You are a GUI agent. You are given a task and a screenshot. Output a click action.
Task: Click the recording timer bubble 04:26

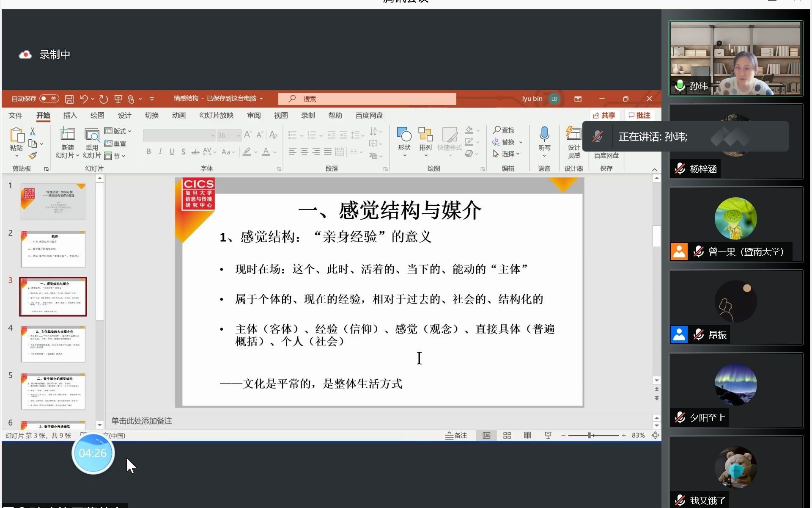tap(93, 453)
